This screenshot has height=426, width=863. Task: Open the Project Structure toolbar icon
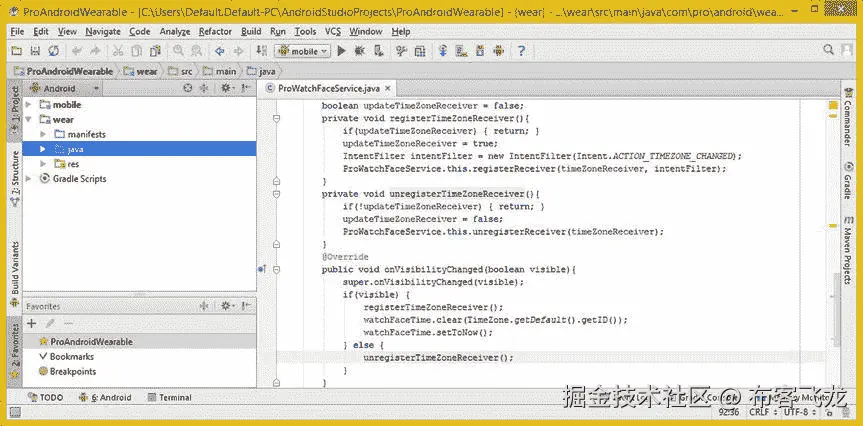420,51
